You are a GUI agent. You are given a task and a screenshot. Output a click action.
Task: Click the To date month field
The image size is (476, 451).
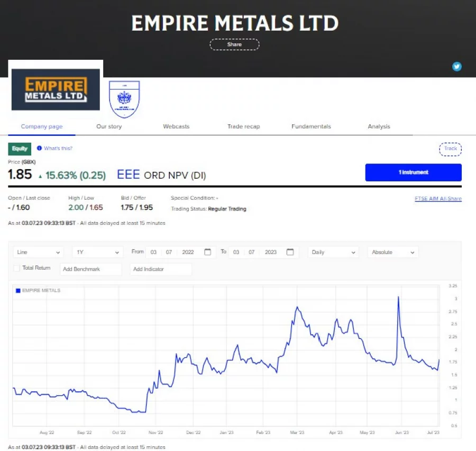251,252
